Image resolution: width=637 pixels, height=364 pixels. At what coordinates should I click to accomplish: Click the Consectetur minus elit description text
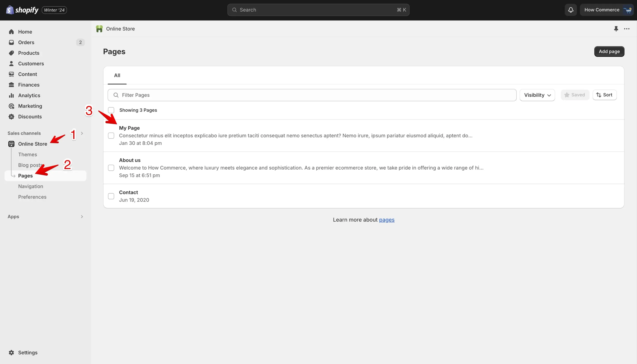click(296, 136)
